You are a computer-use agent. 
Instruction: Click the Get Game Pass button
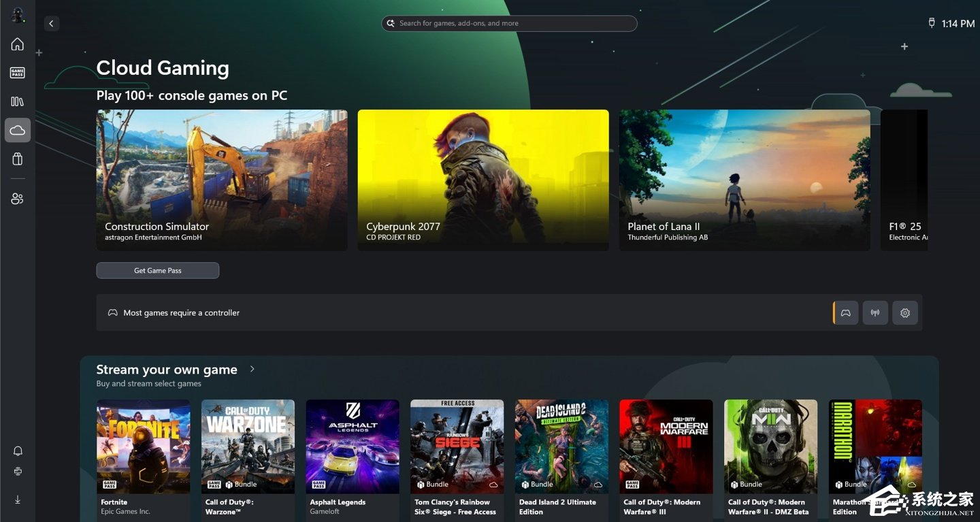click(x=158, y=271)
